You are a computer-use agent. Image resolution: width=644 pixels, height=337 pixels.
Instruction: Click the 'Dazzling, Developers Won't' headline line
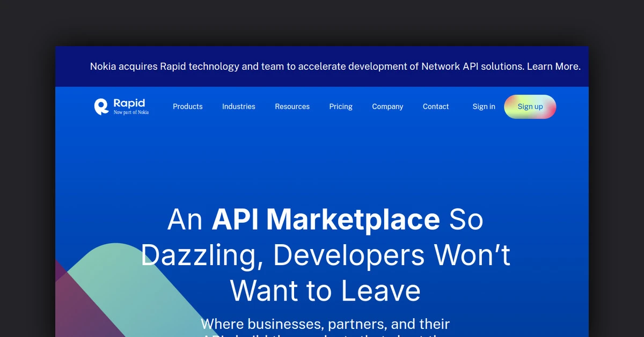325,255
